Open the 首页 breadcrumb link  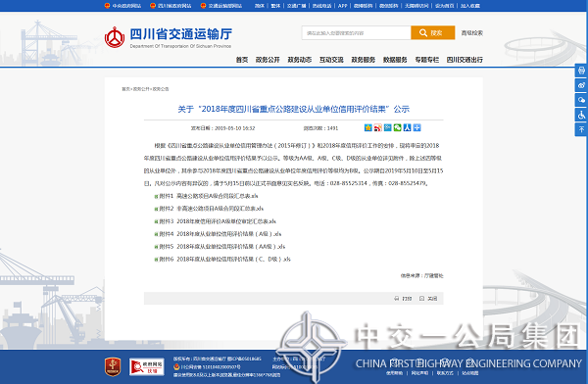point(125,89)
